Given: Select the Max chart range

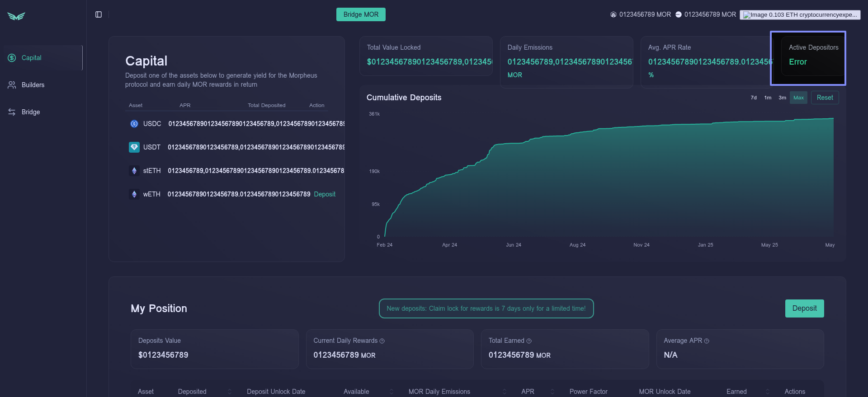Looking at the screenshot, I should pos(798,98).
